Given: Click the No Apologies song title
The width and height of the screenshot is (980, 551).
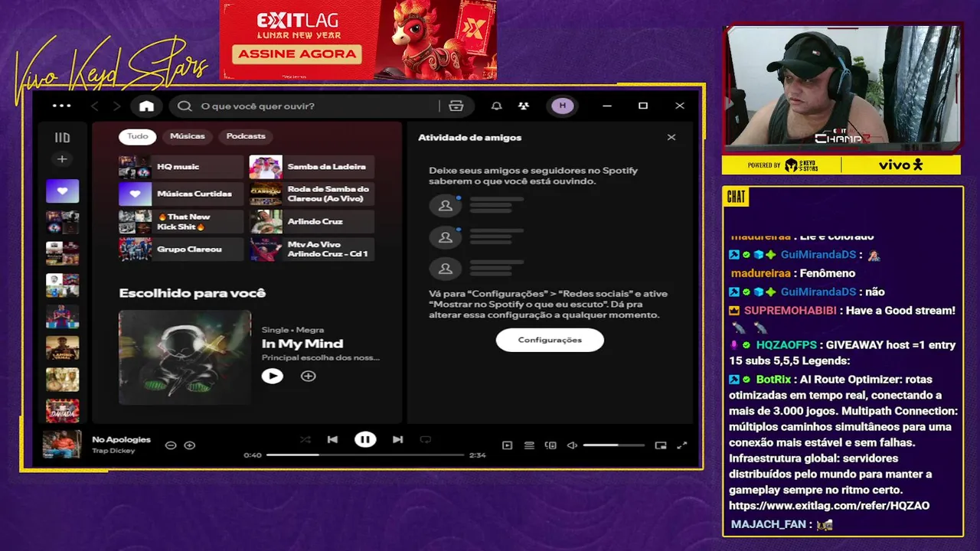Looking at the screenshot, I should pyautogui.click(x=121, y=439).
